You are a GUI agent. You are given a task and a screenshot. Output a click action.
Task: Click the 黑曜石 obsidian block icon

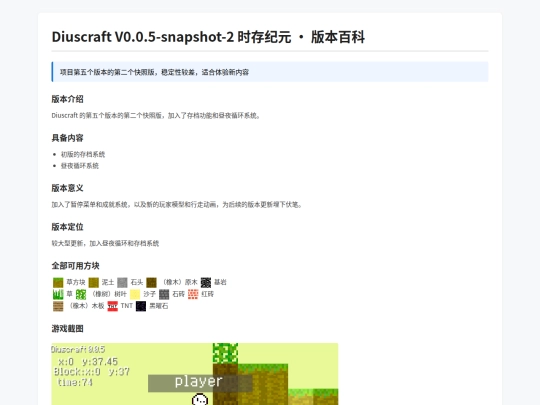click(141, 306)
